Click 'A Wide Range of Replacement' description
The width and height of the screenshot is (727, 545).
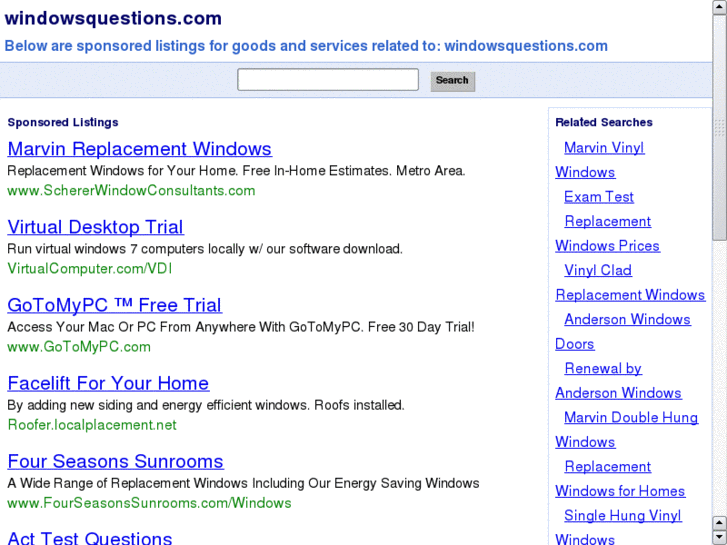[x=243, y=483]
